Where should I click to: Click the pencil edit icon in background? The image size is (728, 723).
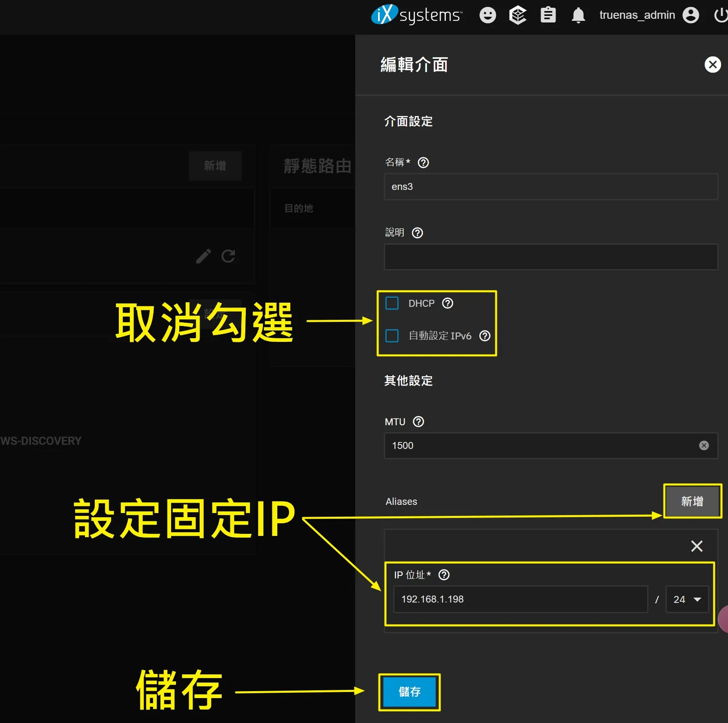(203, 256)
